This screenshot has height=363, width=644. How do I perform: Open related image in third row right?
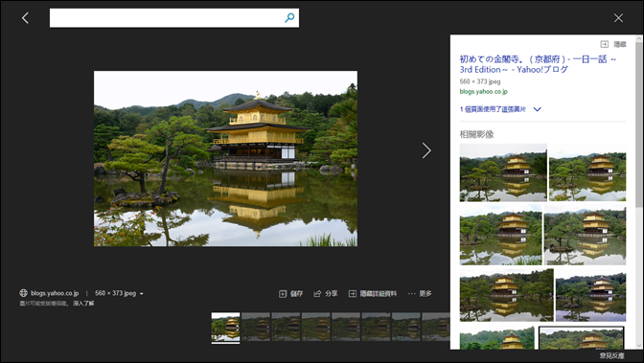coord(590,294)
